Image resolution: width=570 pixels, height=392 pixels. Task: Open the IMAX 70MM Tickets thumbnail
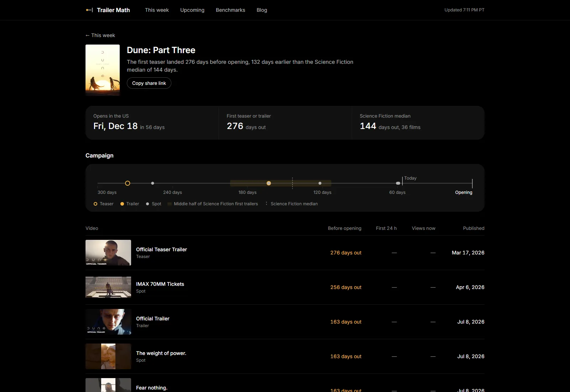108,287
